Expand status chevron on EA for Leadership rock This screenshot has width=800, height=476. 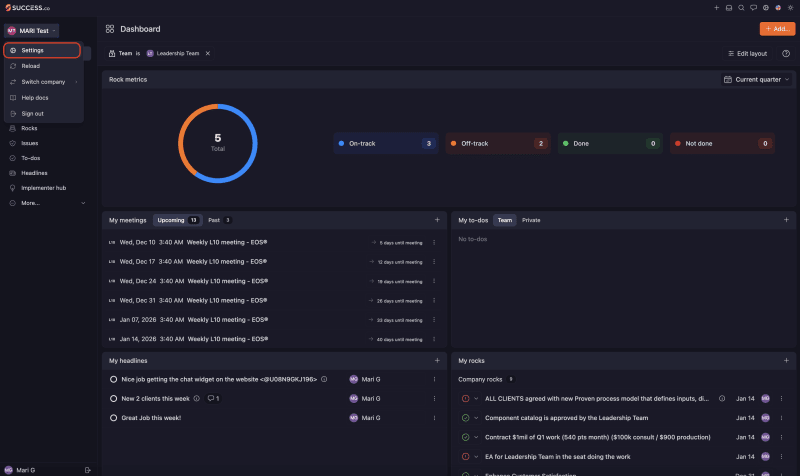click(x=476, y=457)
